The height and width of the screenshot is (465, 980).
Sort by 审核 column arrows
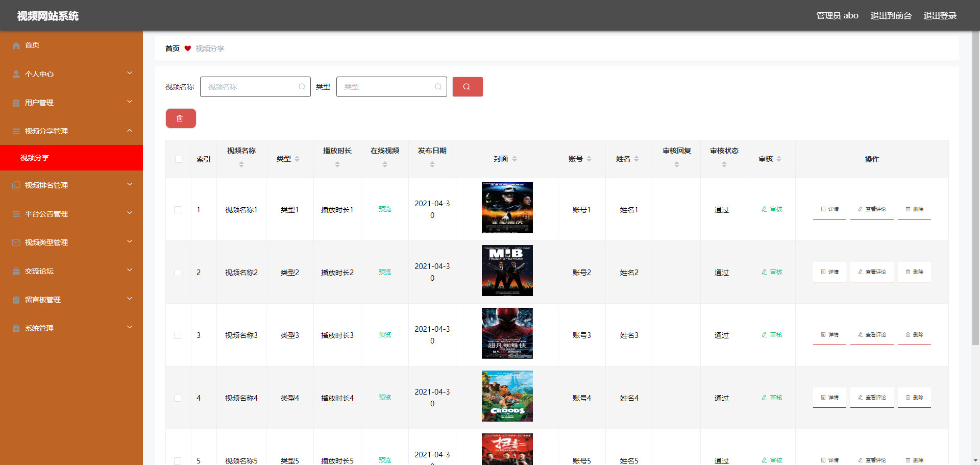(779, 159)
